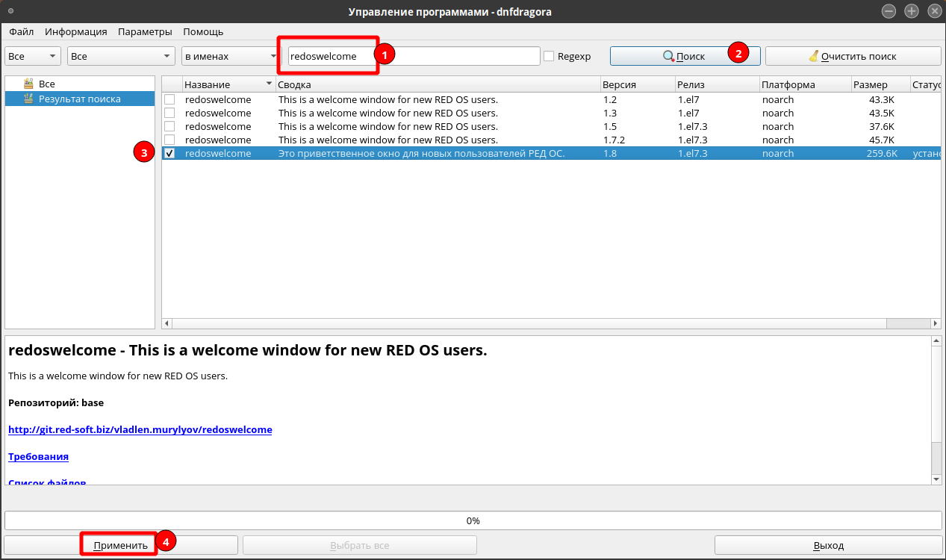Click the search text field with redoswelcome

tap(414, 56)
